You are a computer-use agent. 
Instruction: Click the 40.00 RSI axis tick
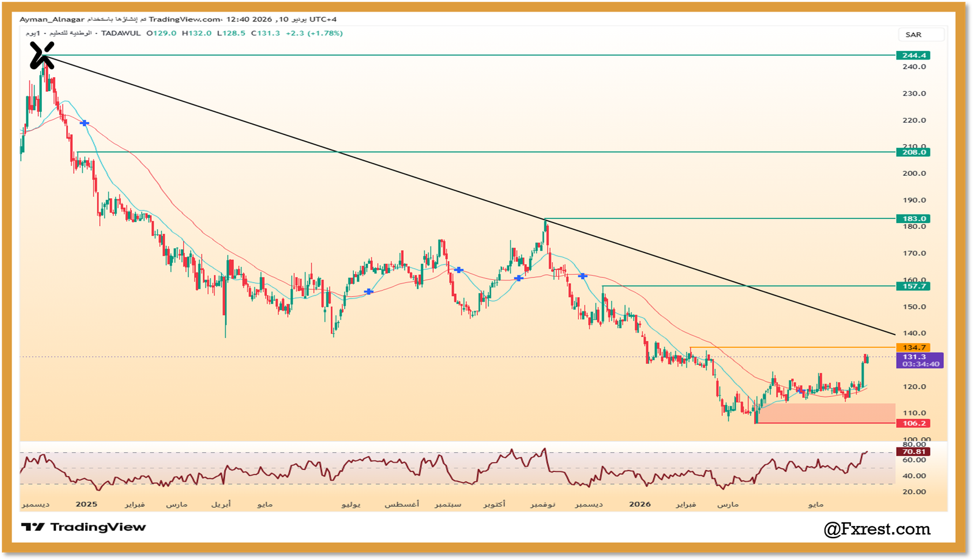click(914, 476)
